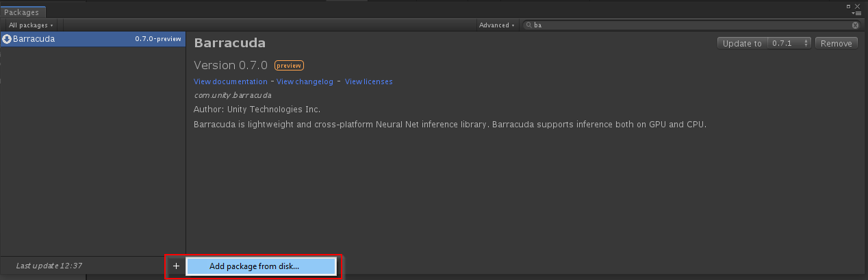The width and height of the screenshot is (868, 280).
Task: Open the View licenses link
Action: (x=369, y=81)
